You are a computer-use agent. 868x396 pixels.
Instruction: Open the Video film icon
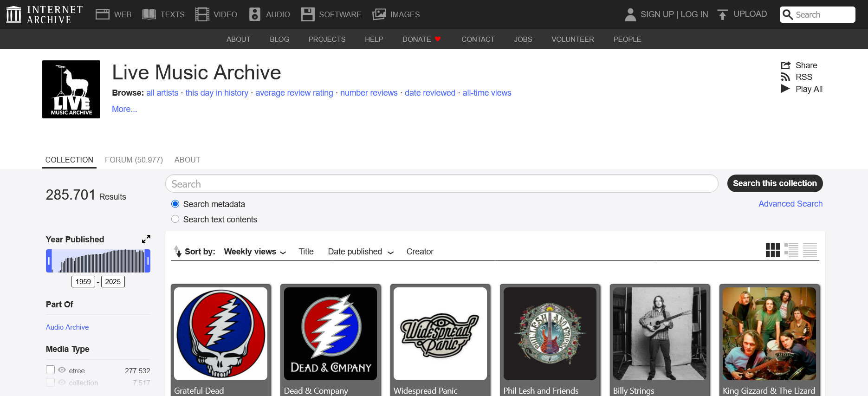(x=202, y=14)
